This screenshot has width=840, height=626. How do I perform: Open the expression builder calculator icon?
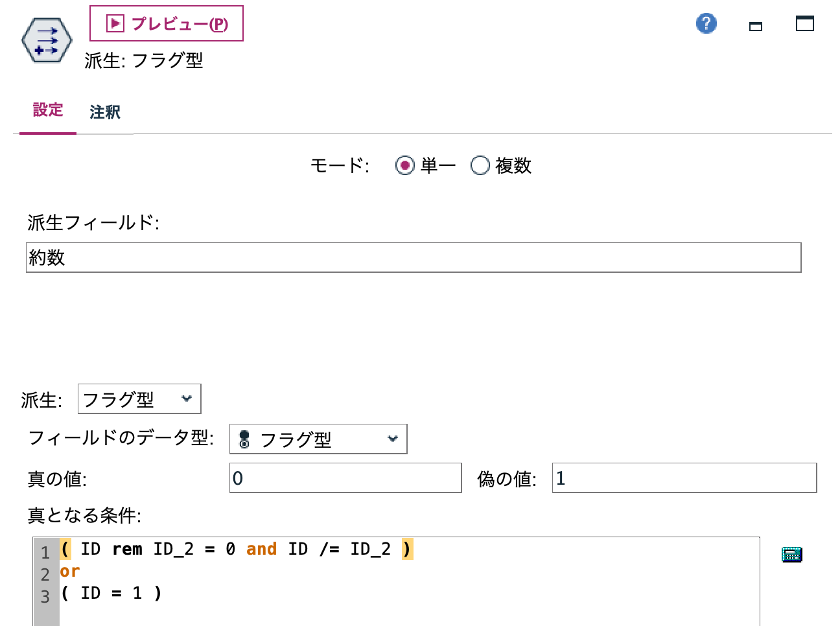pos(791,555)
